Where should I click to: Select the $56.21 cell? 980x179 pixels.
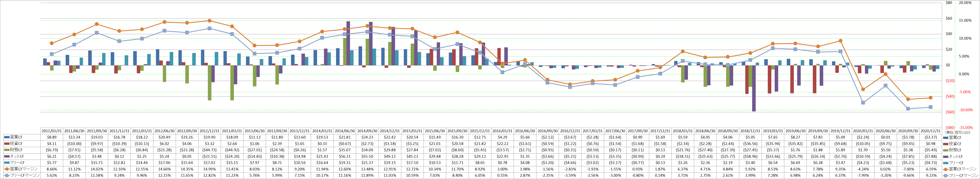point(345,156)
